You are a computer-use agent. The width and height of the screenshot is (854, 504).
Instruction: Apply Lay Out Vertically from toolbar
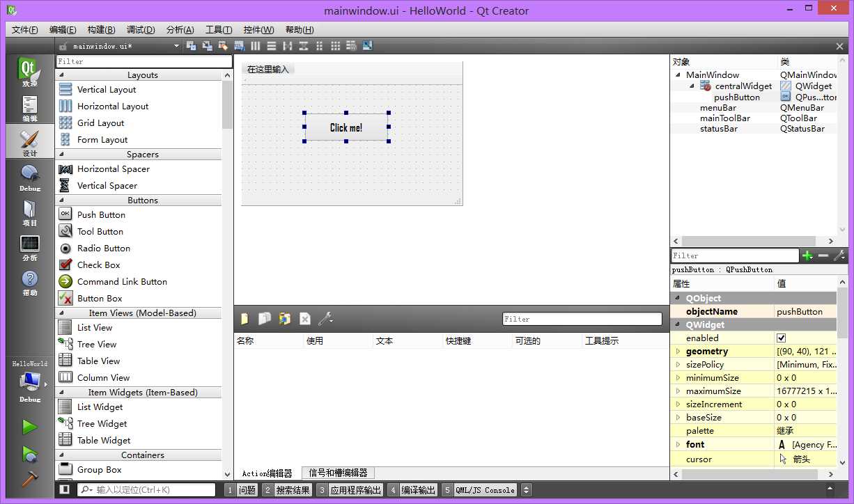272,46
